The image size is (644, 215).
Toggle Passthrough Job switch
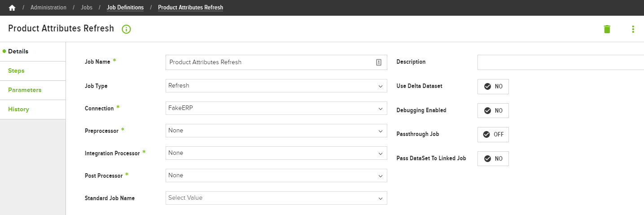coord(493,134)
